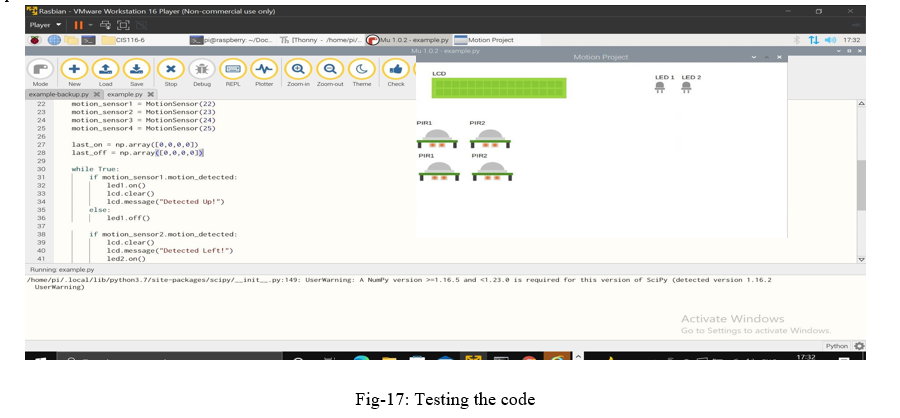Screen dimensions: 900x418
Task: Trigger the lower-row PIR2 motion sensor
Action: point(492,171)
